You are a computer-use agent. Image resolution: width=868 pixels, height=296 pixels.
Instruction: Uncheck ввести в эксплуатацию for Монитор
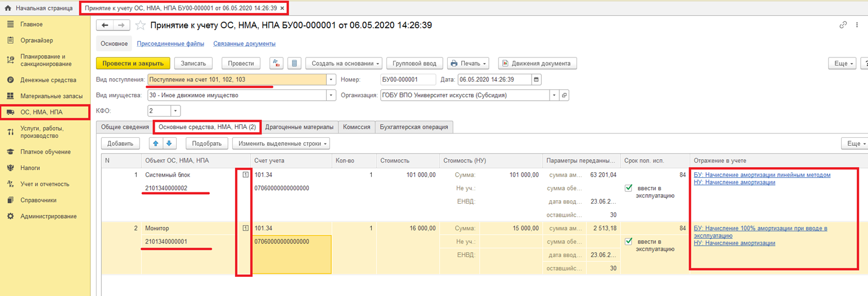629,241
